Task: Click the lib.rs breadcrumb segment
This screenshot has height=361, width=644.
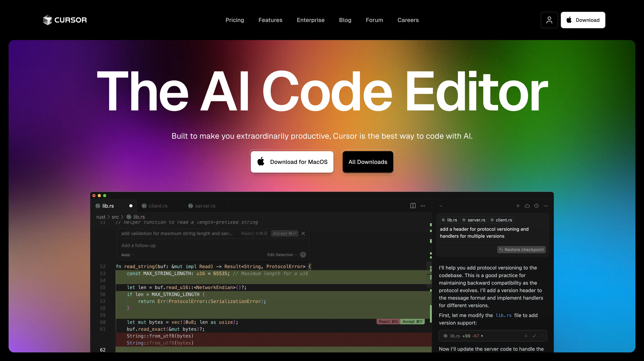Action: click(x=136, y=217)
